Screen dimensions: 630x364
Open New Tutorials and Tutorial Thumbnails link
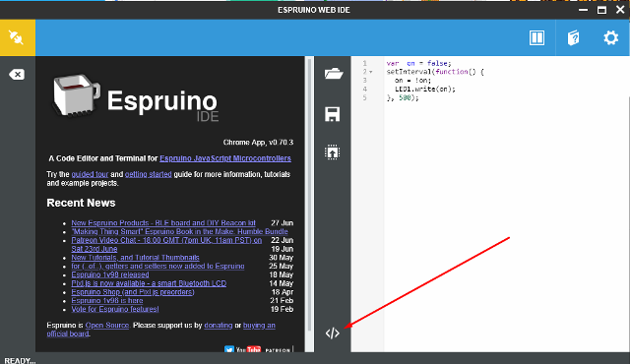pyautogui.click(x=135, y=257)
